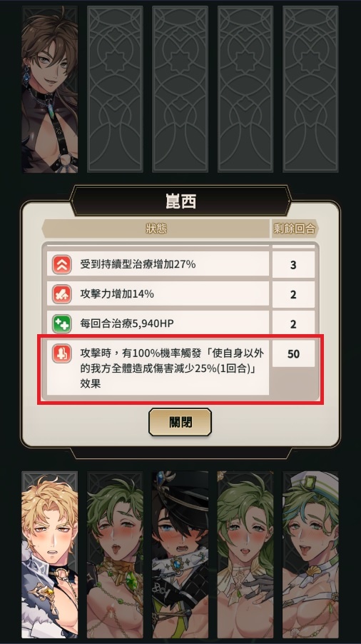The image size is (361, 644).
Task: Click the last empty enemy slot
Action: 310,89
